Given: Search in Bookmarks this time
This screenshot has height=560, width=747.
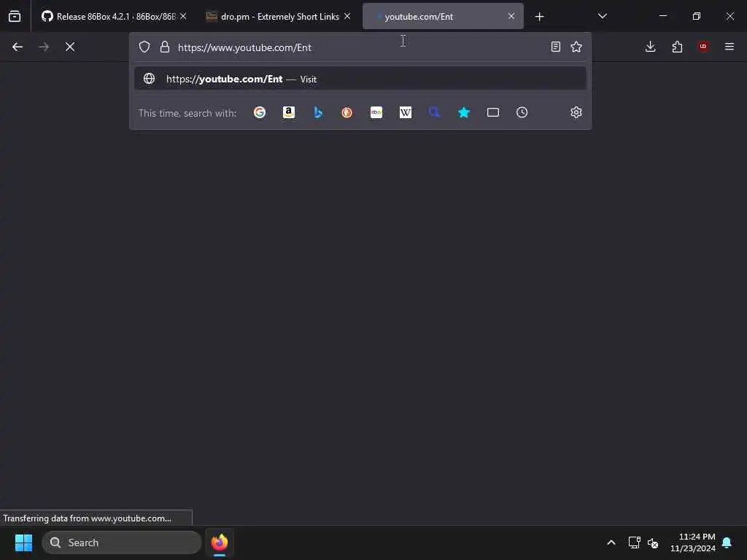Looking at the screenshot, I should (x=463, y=112).
